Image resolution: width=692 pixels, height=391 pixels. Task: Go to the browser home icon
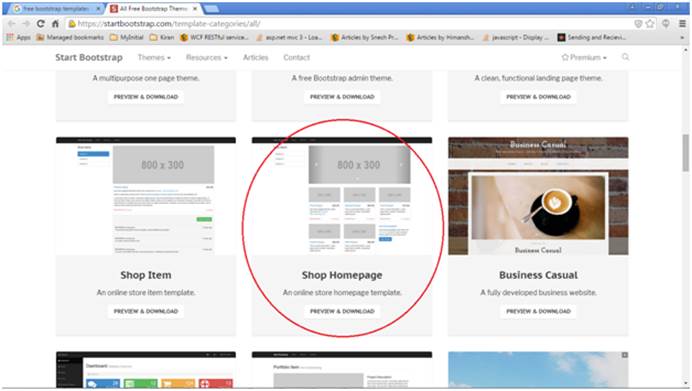[55, 23]
